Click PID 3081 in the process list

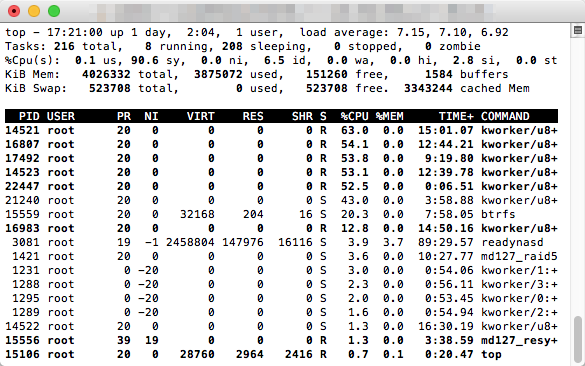pos(26,243)
